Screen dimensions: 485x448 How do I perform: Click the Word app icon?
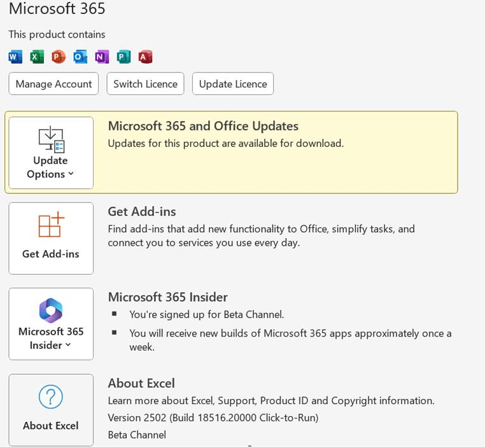click(x=15, y=57)
